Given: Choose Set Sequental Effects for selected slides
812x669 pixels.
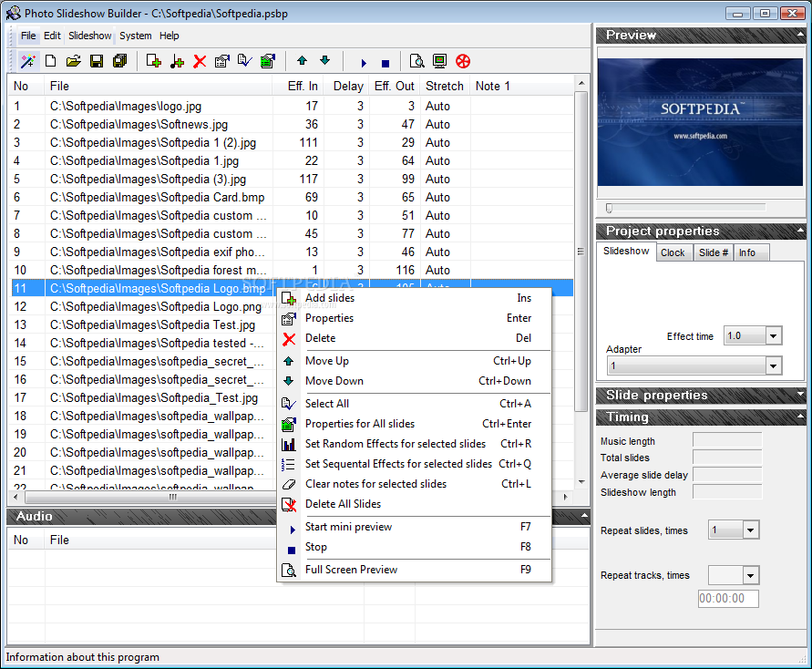Looking at the screenshot, I should click(414, 464).
